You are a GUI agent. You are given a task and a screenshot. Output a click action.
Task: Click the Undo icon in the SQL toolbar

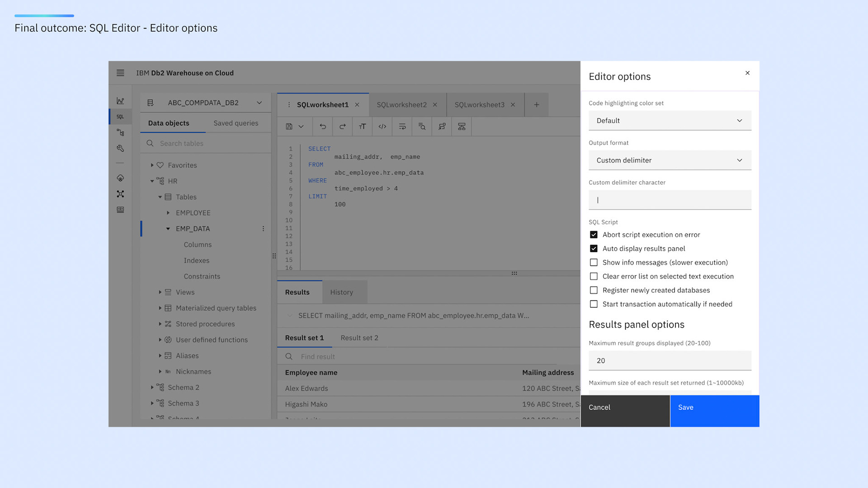click(322, 127)
